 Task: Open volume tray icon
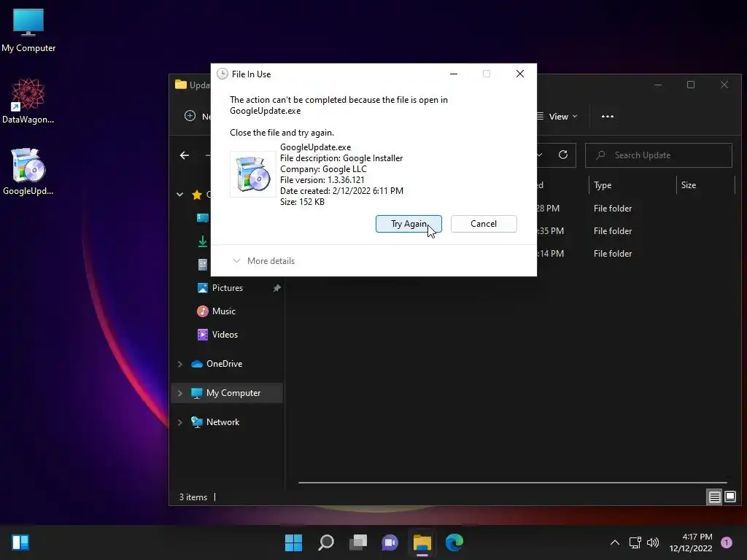tap(653, 542)
